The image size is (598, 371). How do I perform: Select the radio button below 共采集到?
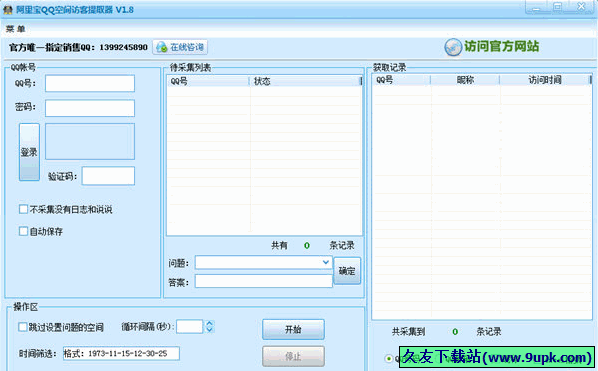pos(389,358)
